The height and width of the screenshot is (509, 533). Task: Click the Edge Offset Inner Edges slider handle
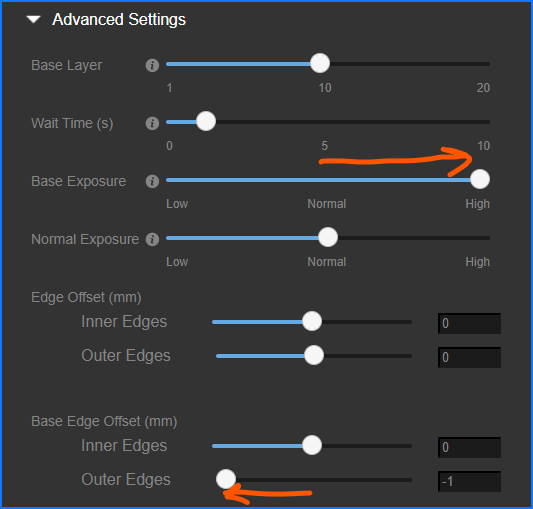click(x=312, y=321)
